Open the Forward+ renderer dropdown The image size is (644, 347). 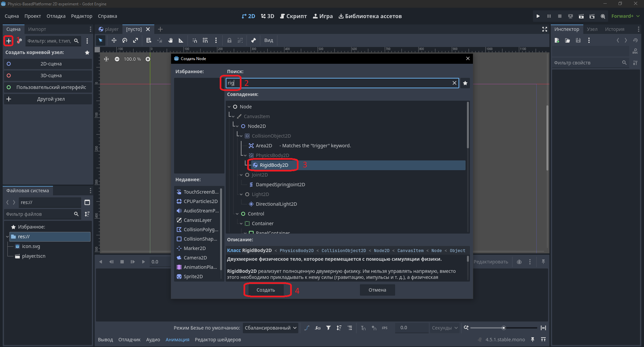point(626,16)
